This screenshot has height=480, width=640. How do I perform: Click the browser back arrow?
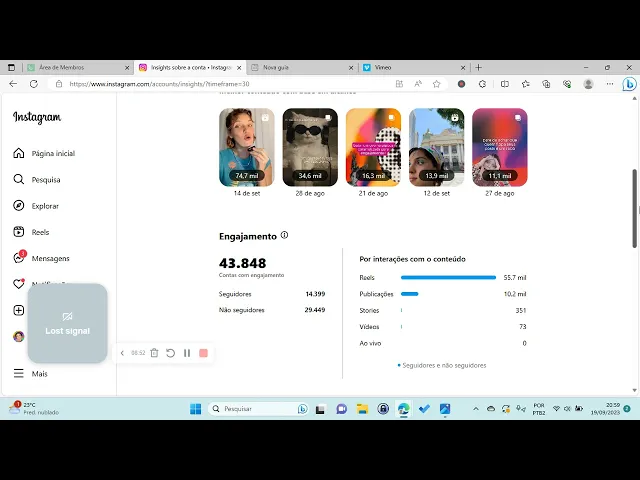(x=13, y=84)
